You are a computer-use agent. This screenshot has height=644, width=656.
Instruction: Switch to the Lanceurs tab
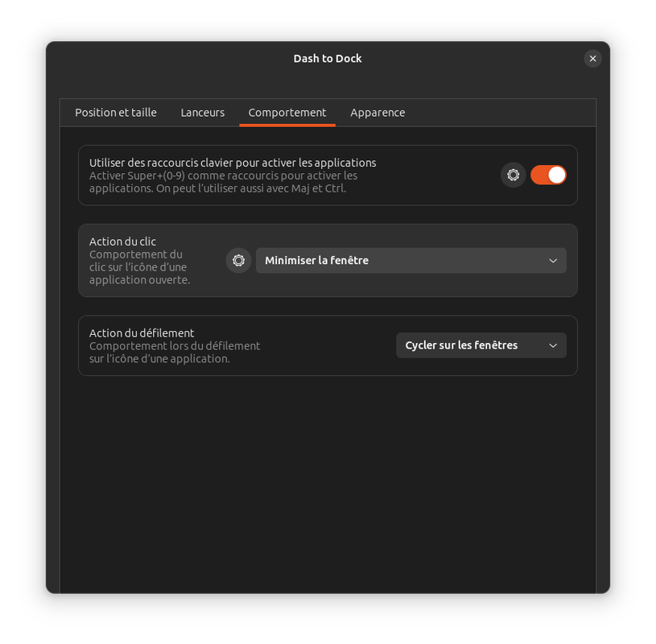point(203,113)
